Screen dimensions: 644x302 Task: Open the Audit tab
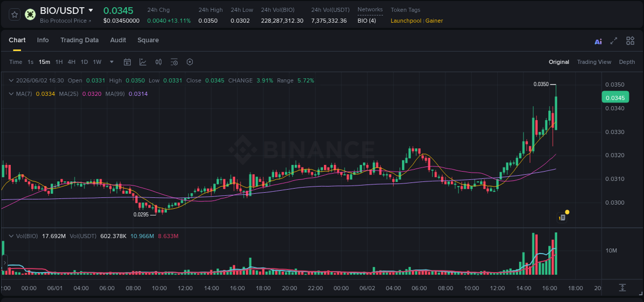coord(118,40)
